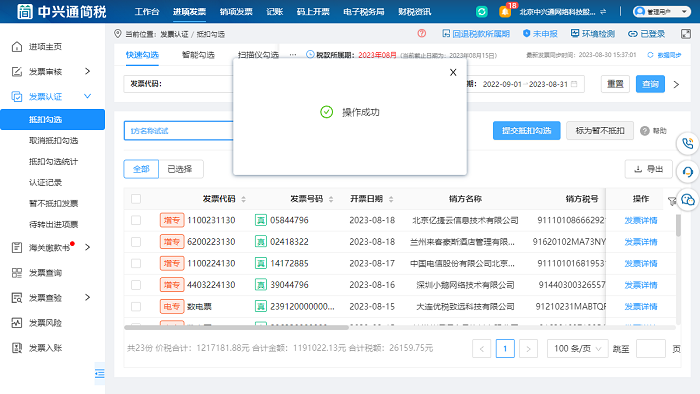Click the 查询 search button
700x394 pixels.
[650, 84]
